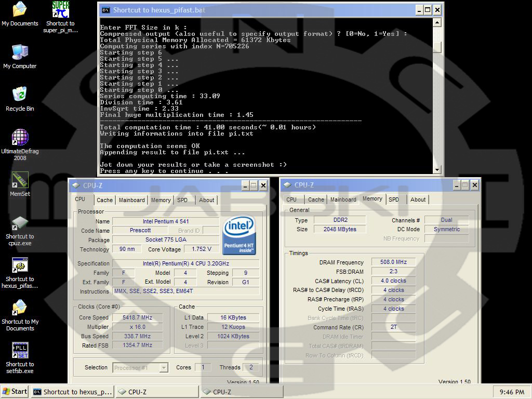This screenshot has width=532, height=399.
Task: Click the console scrollbar down arrow
Action: (437, 170)
